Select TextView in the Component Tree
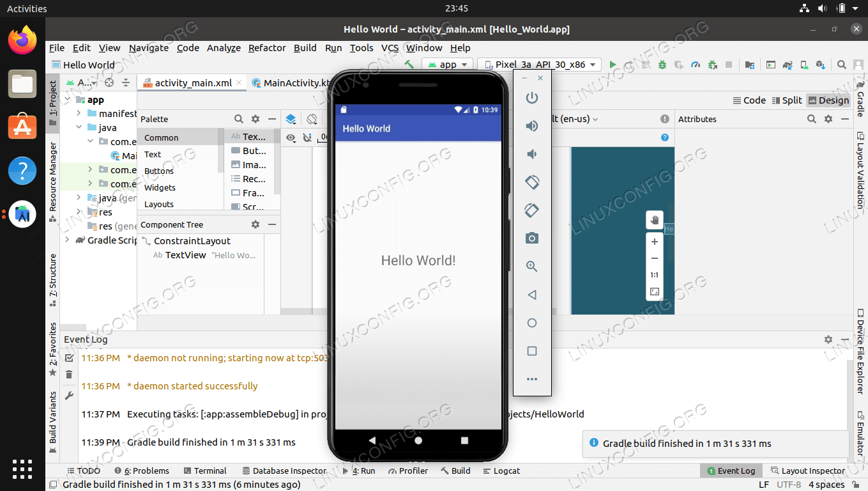 pyautogui.click(x=185, y=254)
